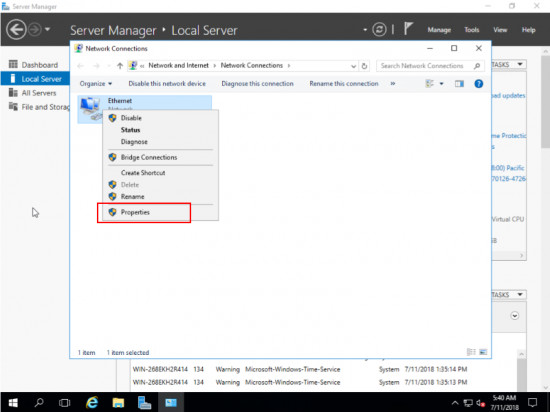Open the view options dropdown arrow
550x412 pixels.
pos(442,83)
